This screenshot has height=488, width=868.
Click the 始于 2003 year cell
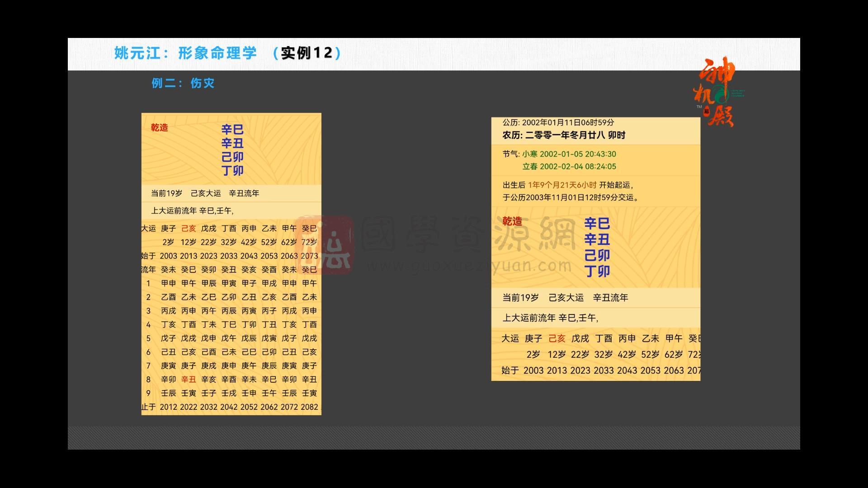pyautogui.click(x=168, y=256)
